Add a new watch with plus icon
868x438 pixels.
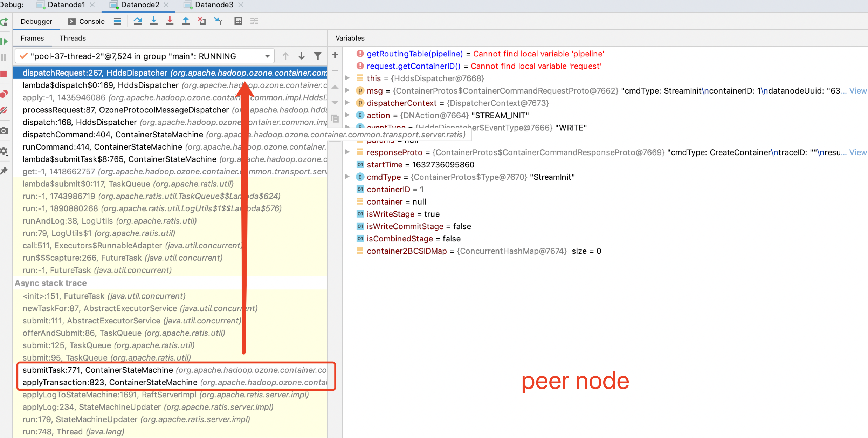point(335,55)
